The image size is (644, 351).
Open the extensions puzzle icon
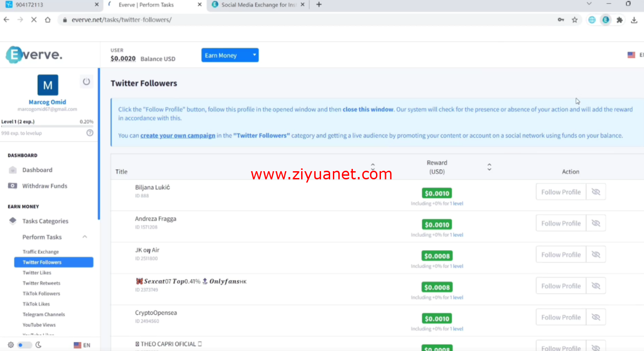click(x=620, y=20)
